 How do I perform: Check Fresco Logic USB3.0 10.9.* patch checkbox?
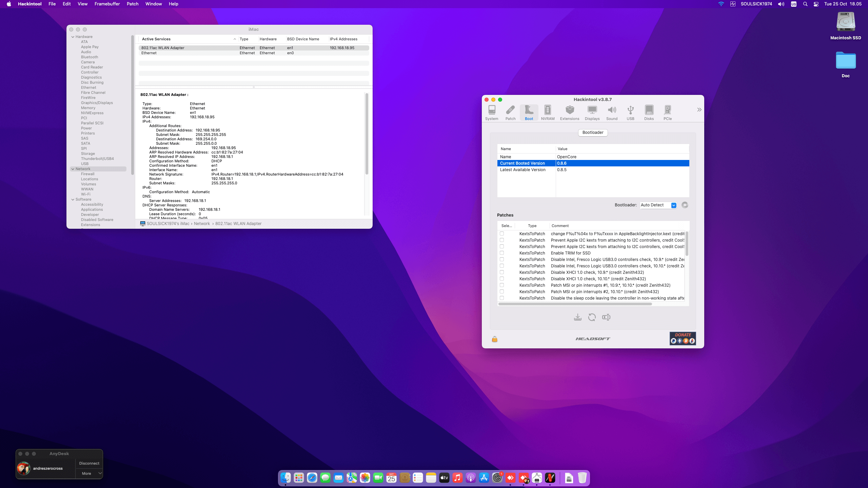tap(502, 259)
